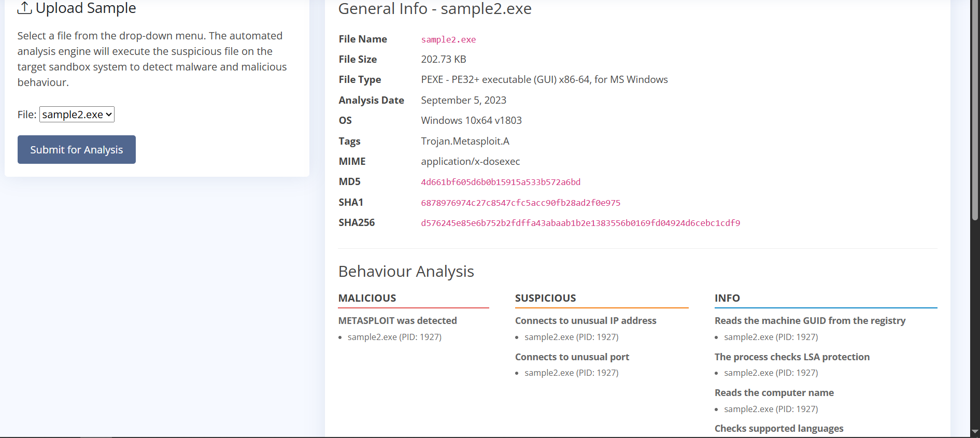This screenshot has width=980, height=438.
Task: Click the MALICIOUS column heading
Action: (x=367, y=298)
